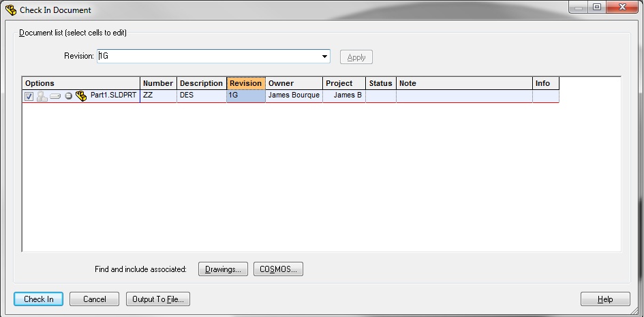Click the Apply button
This screenshot has height=317, width=644.
coord(356,57)
